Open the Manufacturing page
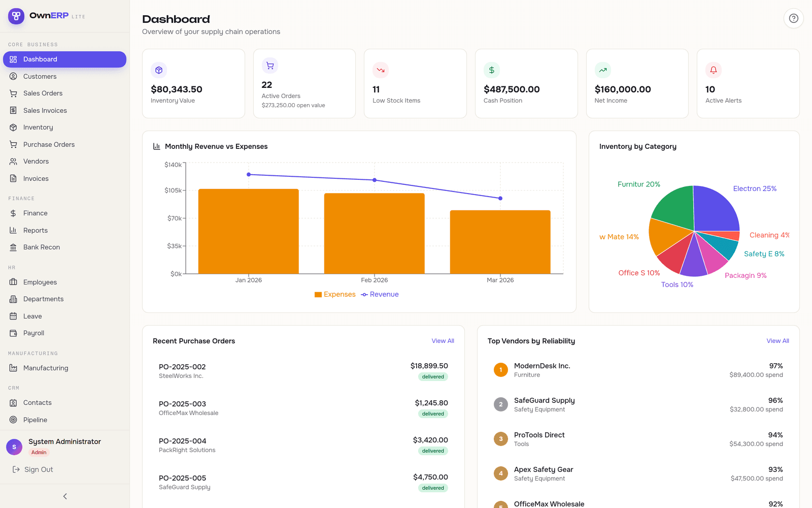The height and width of the screenshot is (508, 812). click(x=64, y=368)
